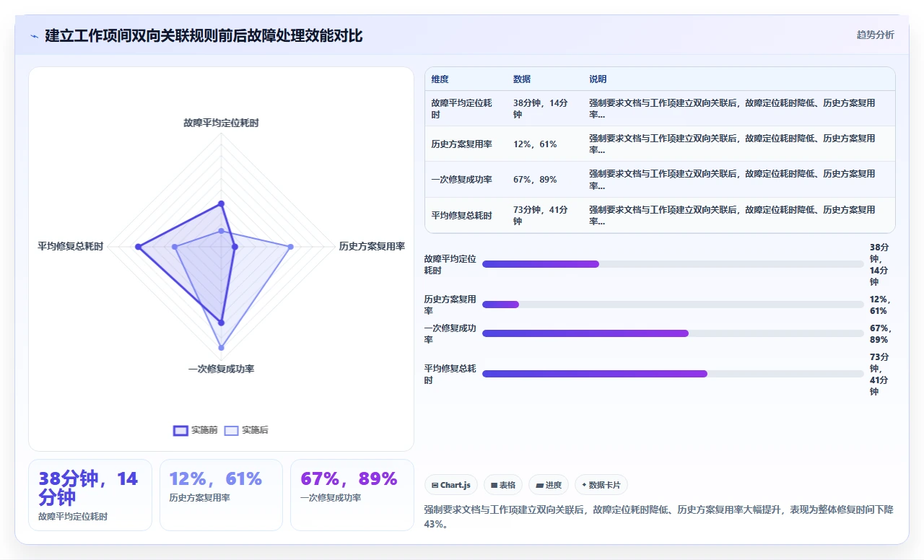Select the Chart.js tag chip

[451, 485]
